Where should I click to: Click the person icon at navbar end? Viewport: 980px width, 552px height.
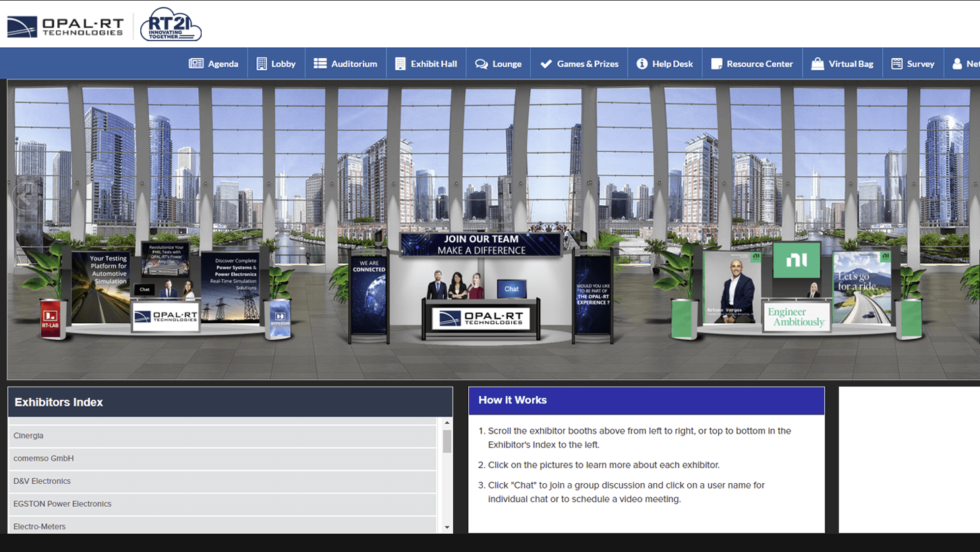tap(957, 63)
